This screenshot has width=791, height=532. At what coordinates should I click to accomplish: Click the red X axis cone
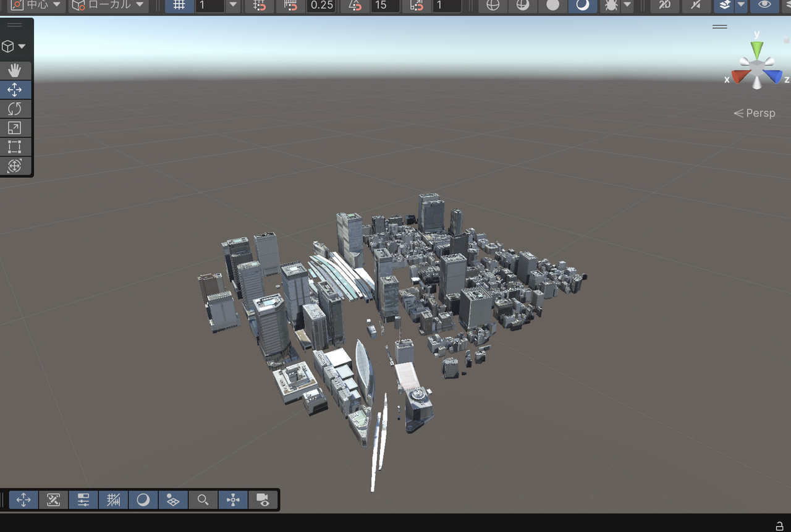pyautogui.click(x=740, y=77)
